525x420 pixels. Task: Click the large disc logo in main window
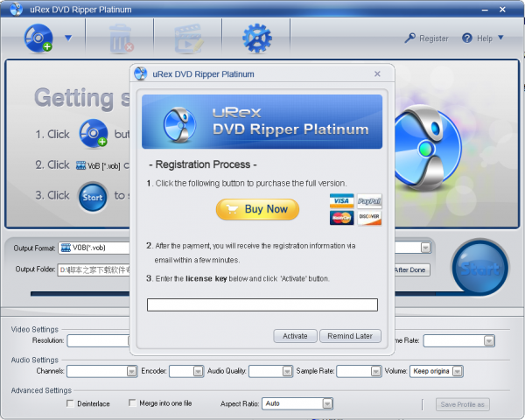click(428, 148)
